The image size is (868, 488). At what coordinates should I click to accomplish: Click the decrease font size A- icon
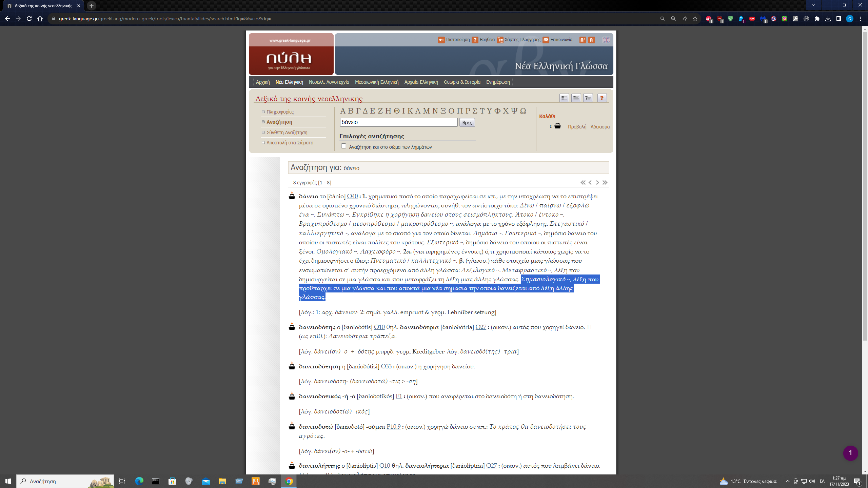pyautogui.click(x=592, y=40)
